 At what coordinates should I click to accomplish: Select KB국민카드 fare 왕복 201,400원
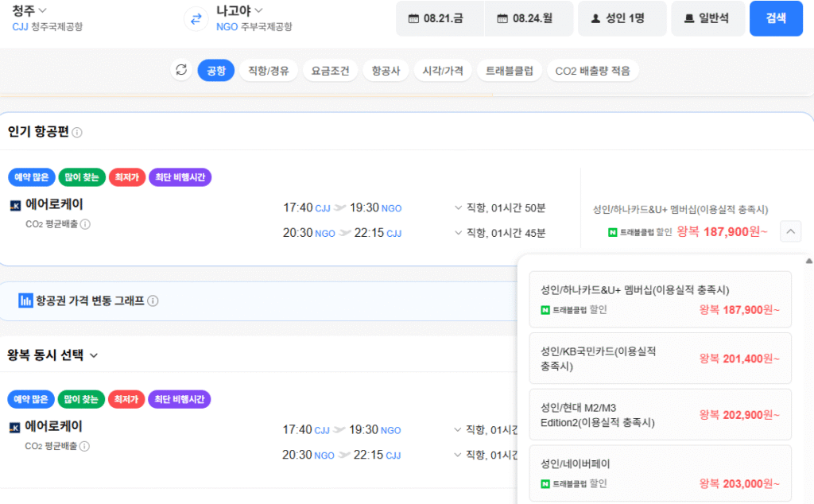pyautogui.click(x=661, y=359)
